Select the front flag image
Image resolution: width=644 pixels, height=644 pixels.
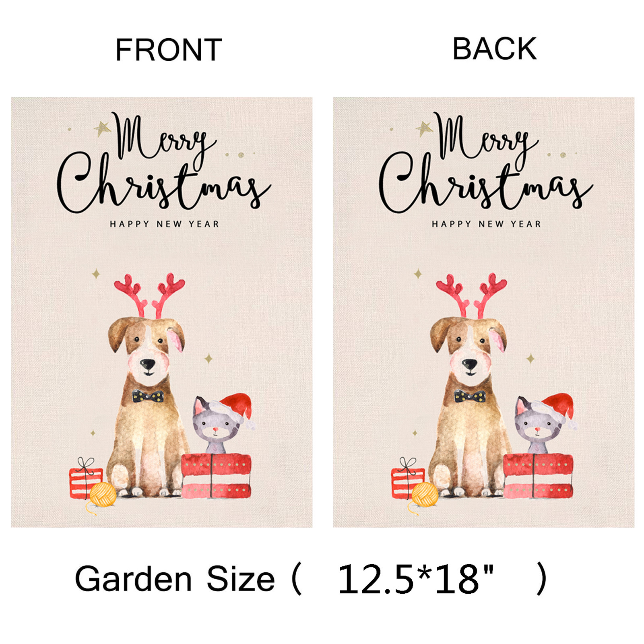162,312
